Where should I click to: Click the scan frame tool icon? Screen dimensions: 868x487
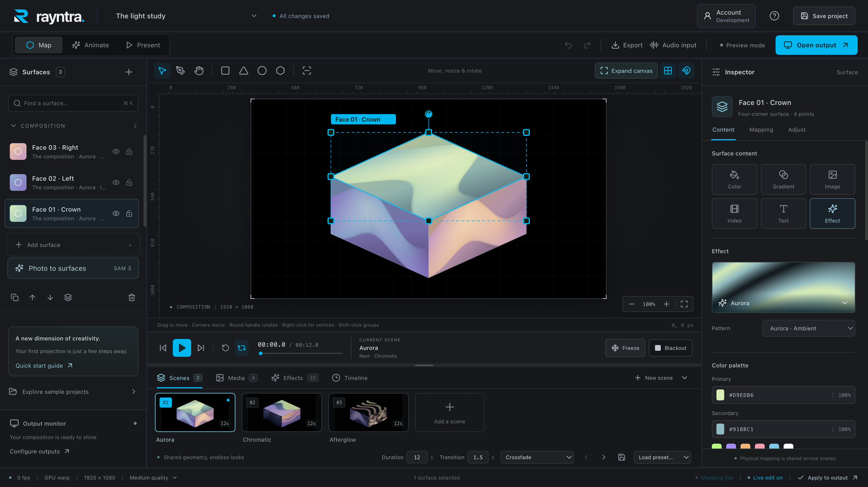[307, 71]
